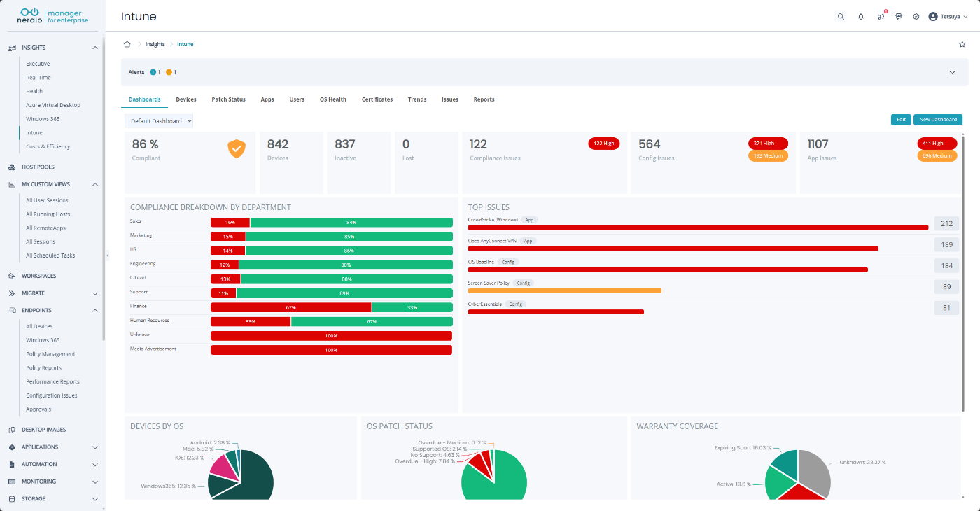Click the Unknown slice of warranty pie
980x511 pixels.
coord(814,470)
